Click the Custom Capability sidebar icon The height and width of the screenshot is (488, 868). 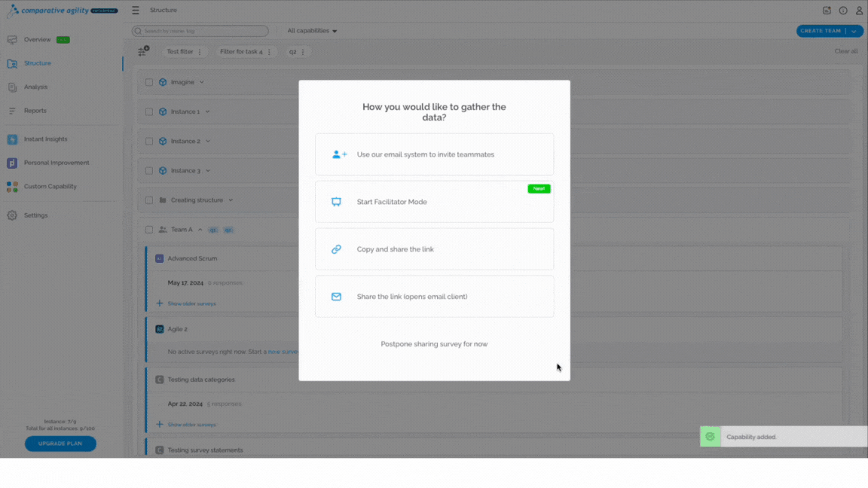pyautogui.click(x=12, y=187)
